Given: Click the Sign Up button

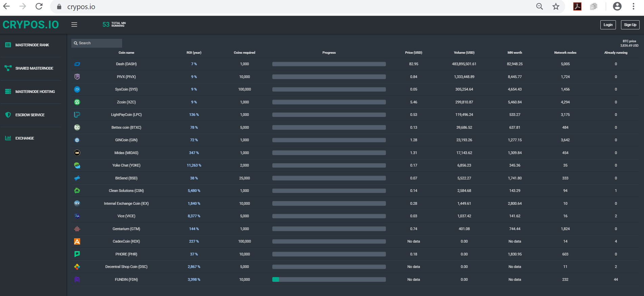Looking at the screenshot, I should coord(630,25).
